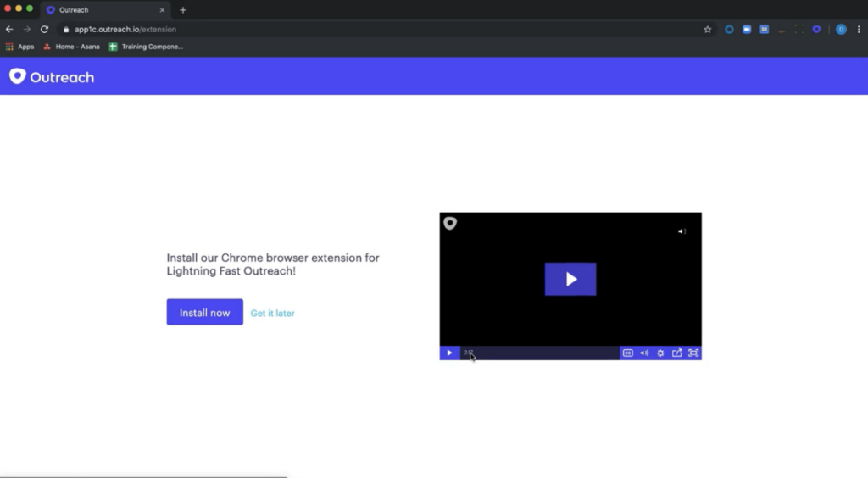
Task: Click the blue square extension icon beside Zoom
Action: click(765, 30)
